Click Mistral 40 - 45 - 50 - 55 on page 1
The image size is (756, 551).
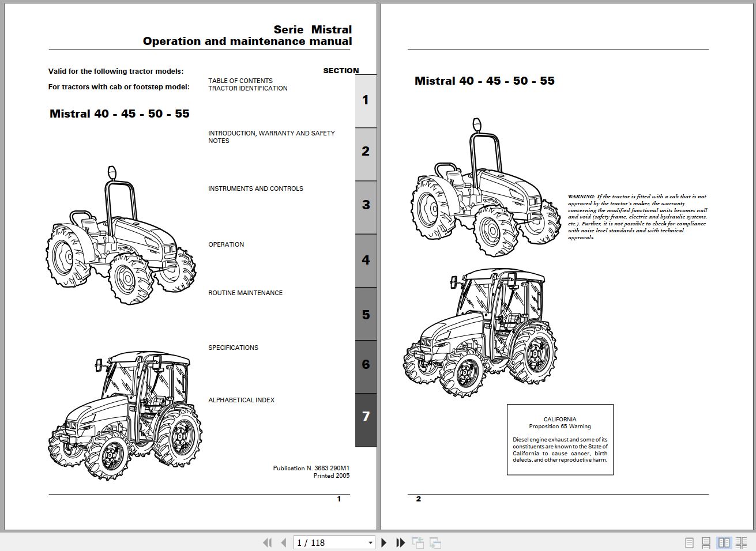119,114
